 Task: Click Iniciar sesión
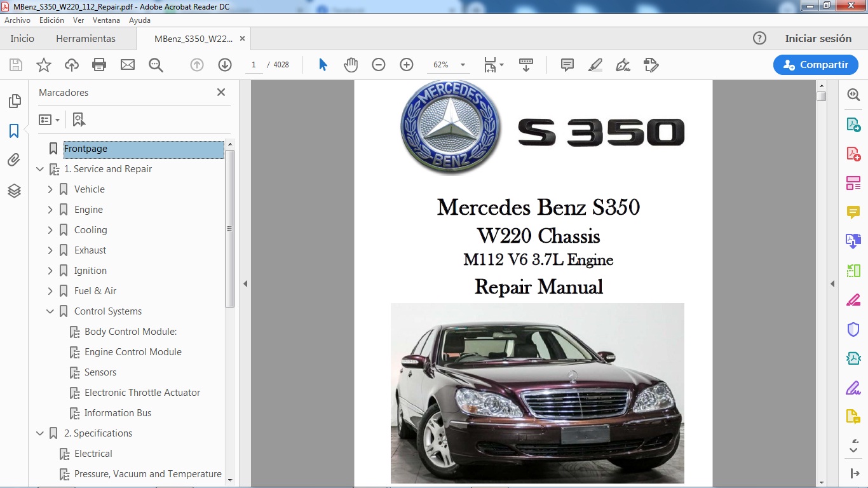coord(820,38)
